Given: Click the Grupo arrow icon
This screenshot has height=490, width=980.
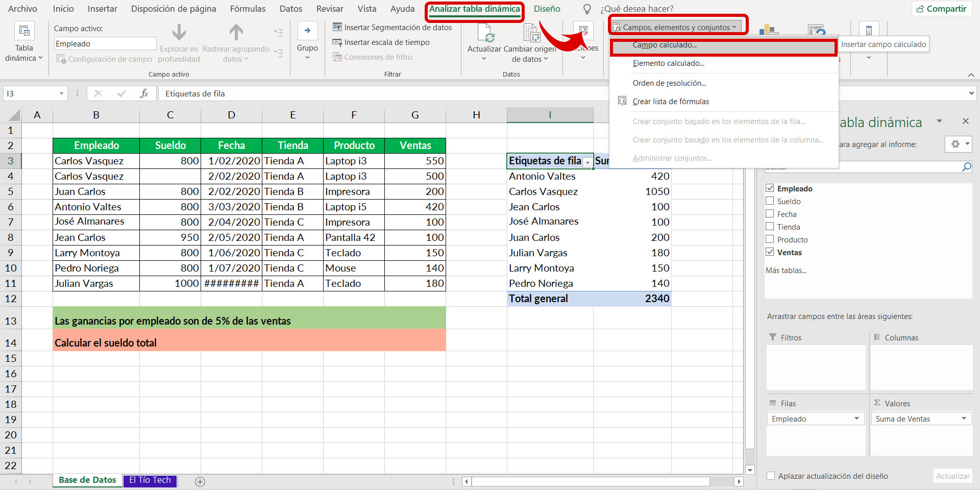Looking at the screenshot, I should (307, 31).
